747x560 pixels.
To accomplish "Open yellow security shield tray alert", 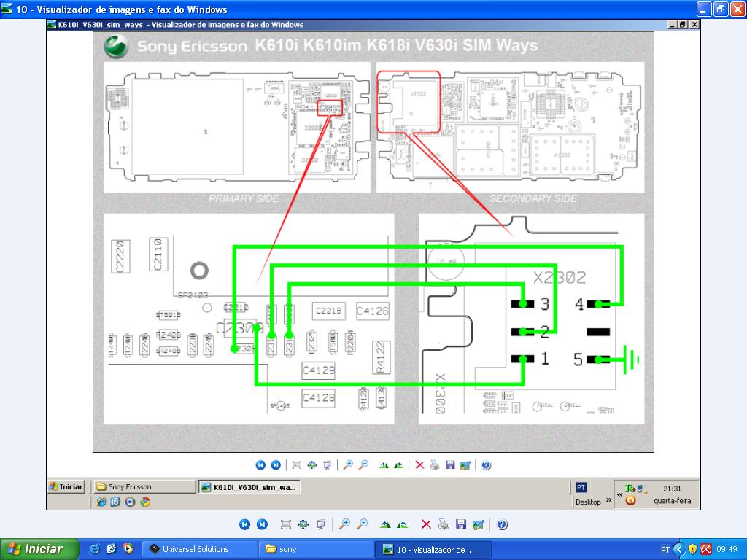I will (692, 549).
